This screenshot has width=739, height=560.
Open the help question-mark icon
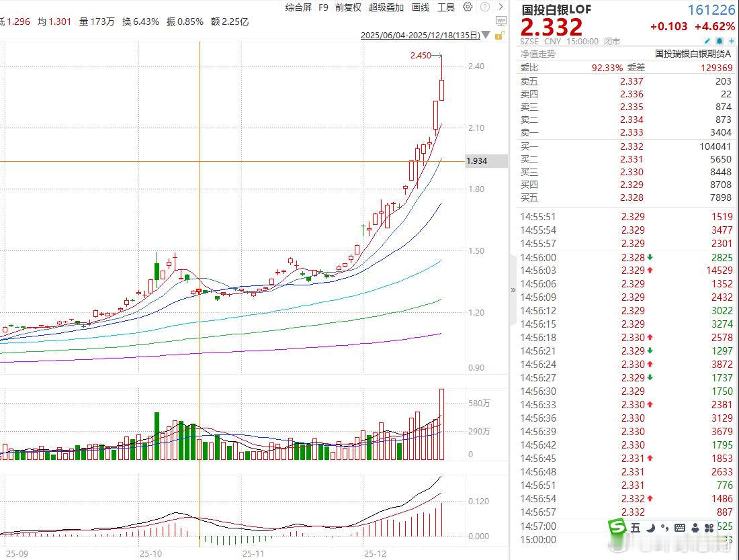(x=485, y=7)
